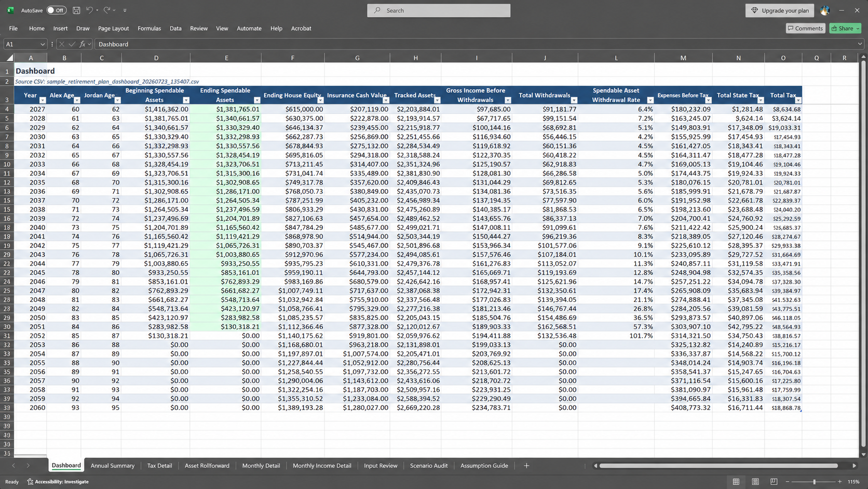Screen dimensions: 868x489
Task: Switch to Page Break Preview icon
Action: point(774,482)
